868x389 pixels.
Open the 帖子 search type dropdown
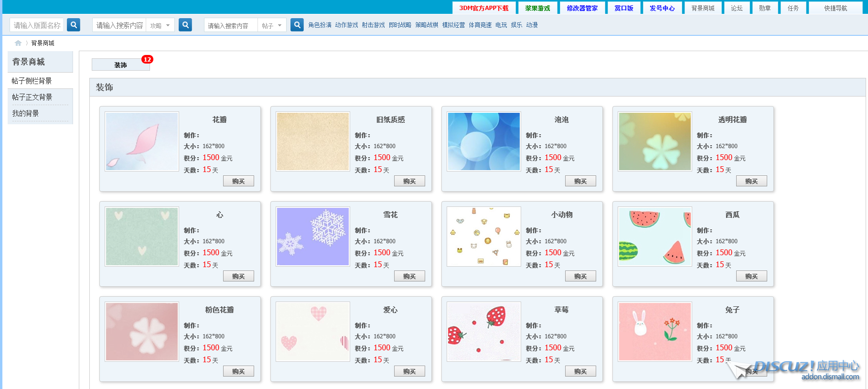tap(272, 25)
